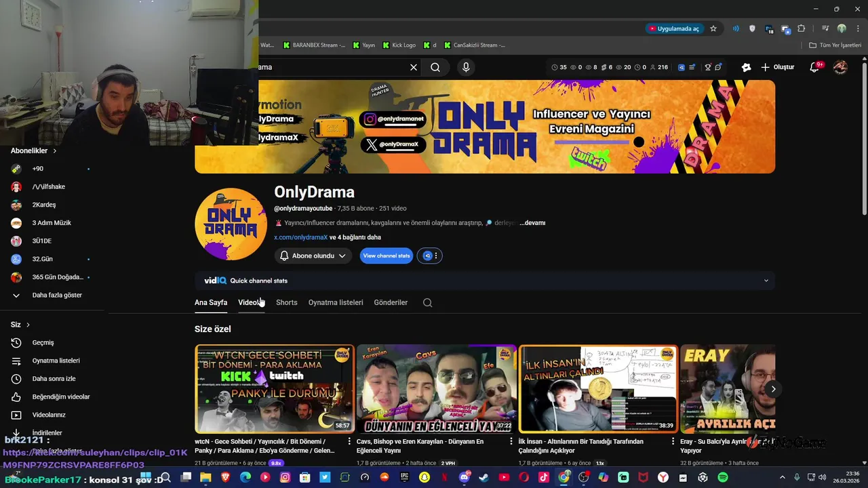The height and width of the screenshot is (488, 868).
Task: Open the CanSakizlii Stream bookmark
Action: click(x=475, y=45)
